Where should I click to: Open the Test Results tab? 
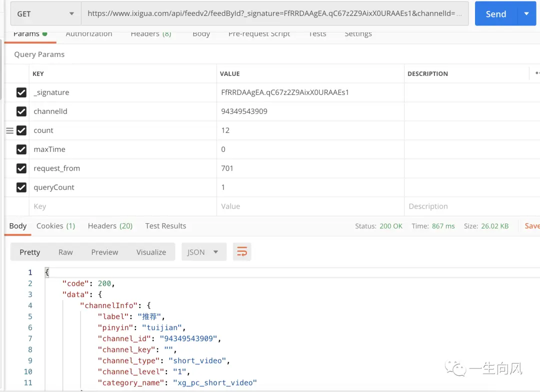click(165, 226)
